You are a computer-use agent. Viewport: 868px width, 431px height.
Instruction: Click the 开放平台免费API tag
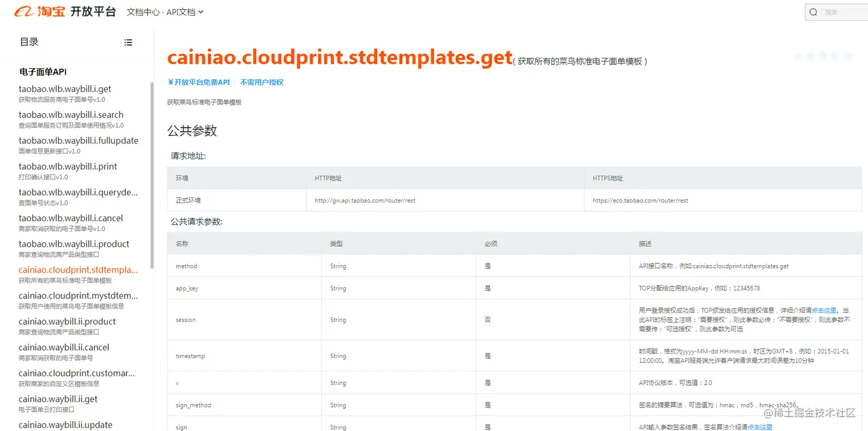click(199, 83)
